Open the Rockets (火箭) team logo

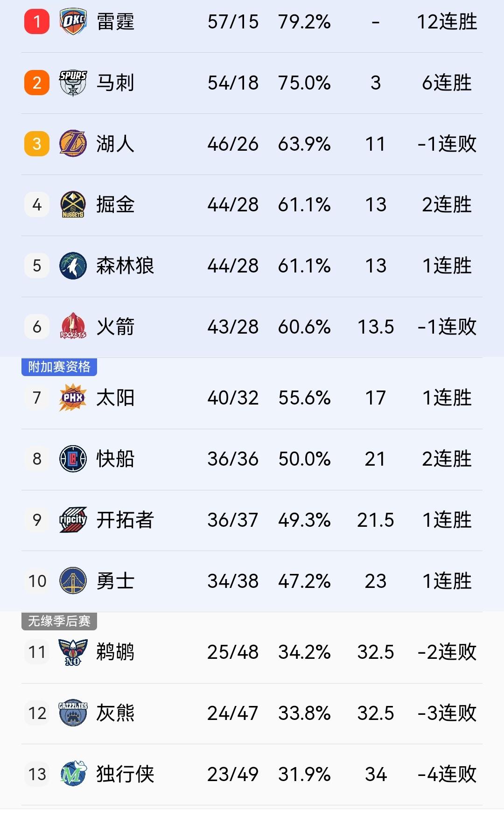tap(73, 327)
